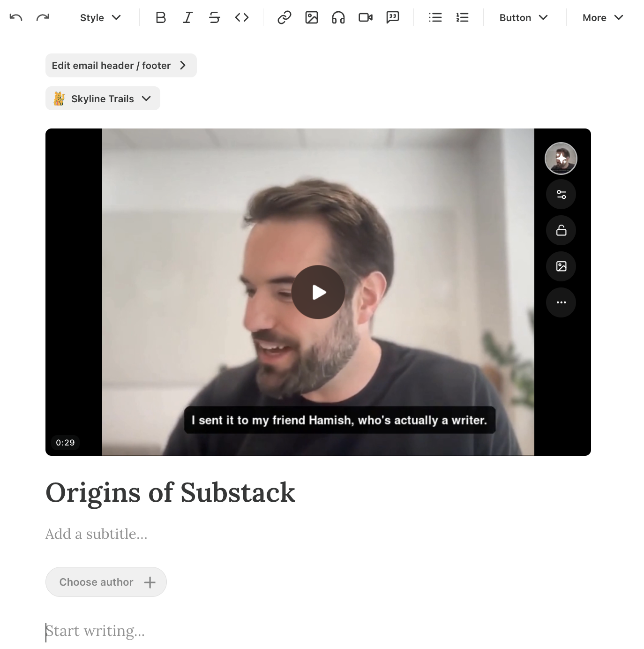Toggle bold formatting
Screen dimensions: 644x649
click(x=161, y=18)
